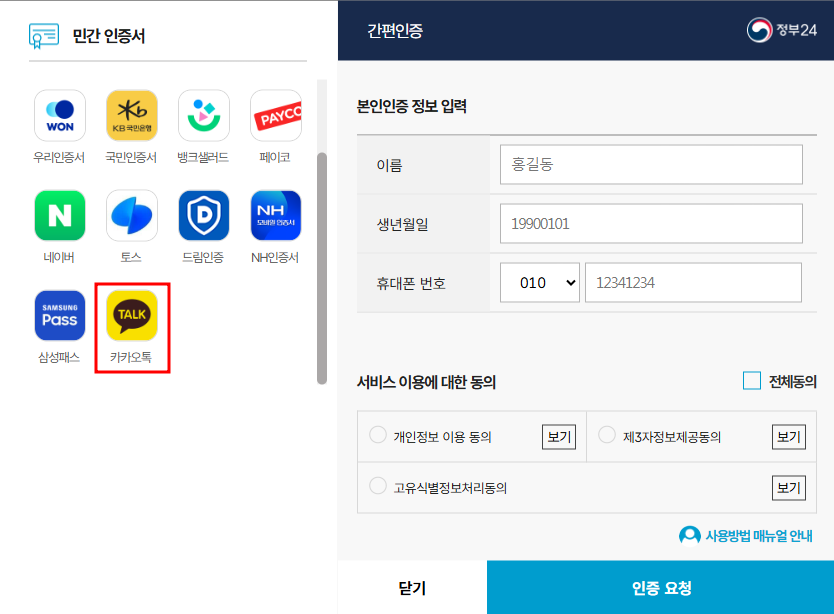Choose the 토스 blue logo icon
834x614 pixels.
(x=132, y=215)
